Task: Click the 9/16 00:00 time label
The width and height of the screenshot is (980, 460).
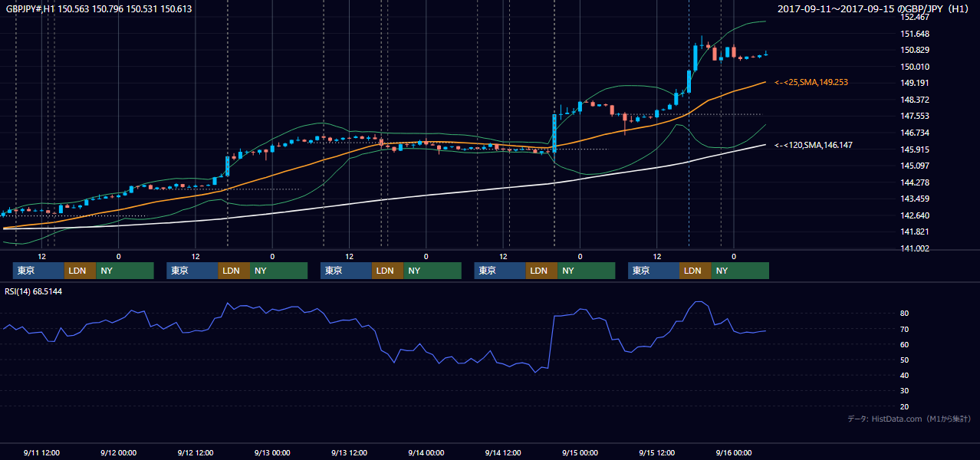Action: point(733,453)
